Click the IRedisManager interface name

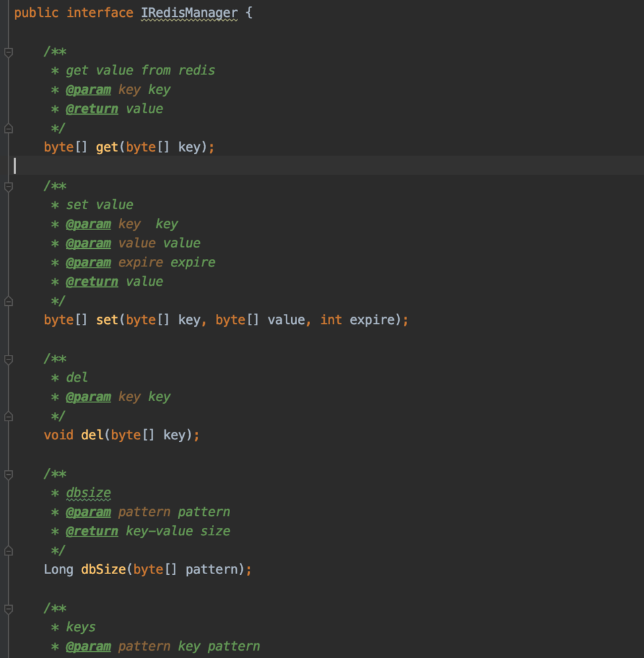[x=189, y=13]
